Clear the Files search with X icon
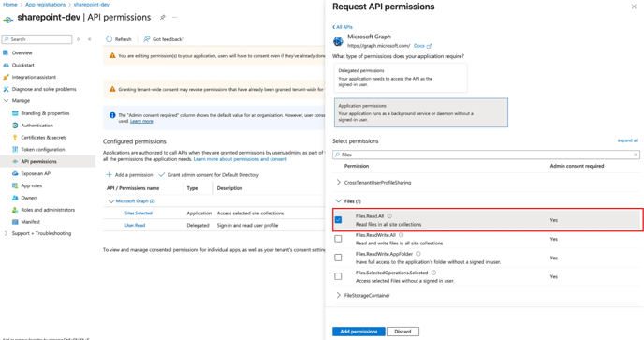This screenshot has width=644, height=340. (x=636, y=155)
